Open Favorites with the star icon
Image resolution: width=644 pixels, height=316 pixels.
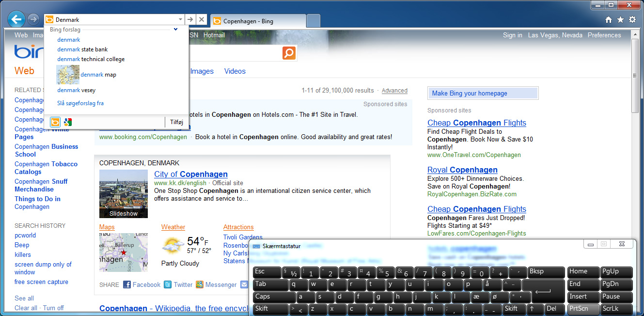(x=620, y=20)
